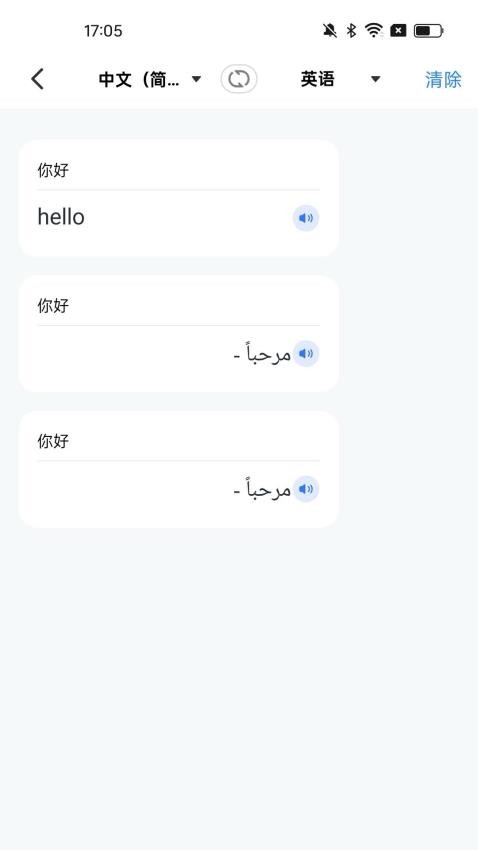
Task: Play Arabic audio in the middle card
Action: pos(306,353)
